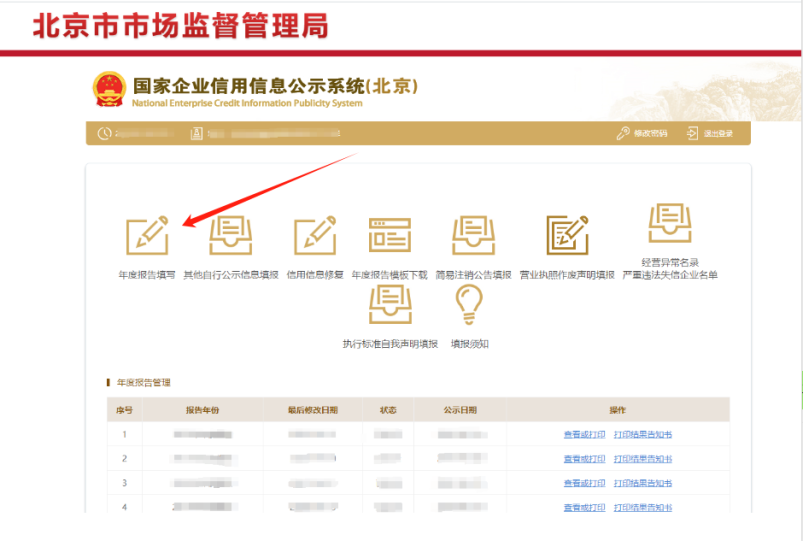The height and width of the screenshot is (541, 803).
Task: Open 经营异常名录 严重违法失信企业名单 icon
Action: point(670,223)
